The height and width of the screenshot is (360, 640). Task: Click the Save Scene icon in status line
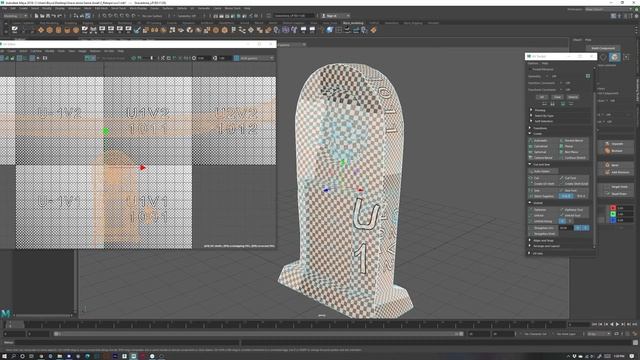coord(48,16)
